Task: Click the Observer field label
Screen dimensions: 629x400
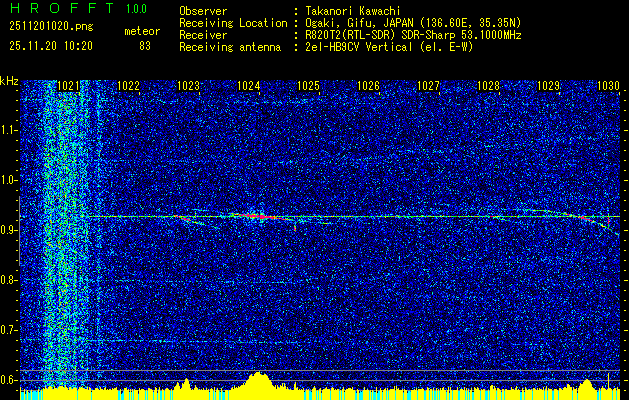Action: pyautogui.click(x=203, y=11)
